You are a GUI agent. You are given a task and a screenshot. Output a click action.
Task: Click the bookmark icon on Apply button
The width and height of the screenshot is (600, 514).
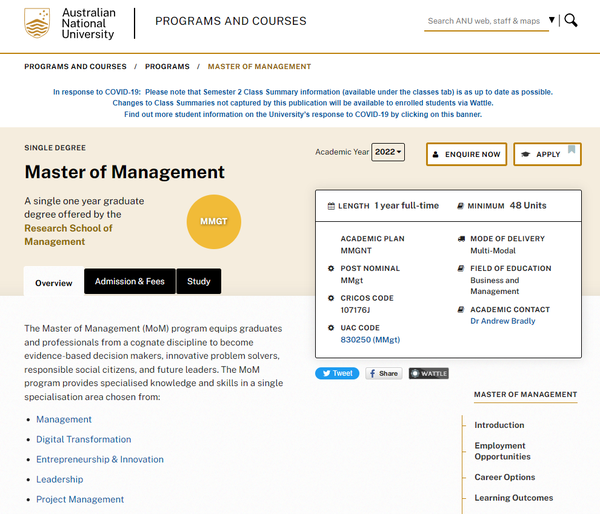tap(571, 149)
